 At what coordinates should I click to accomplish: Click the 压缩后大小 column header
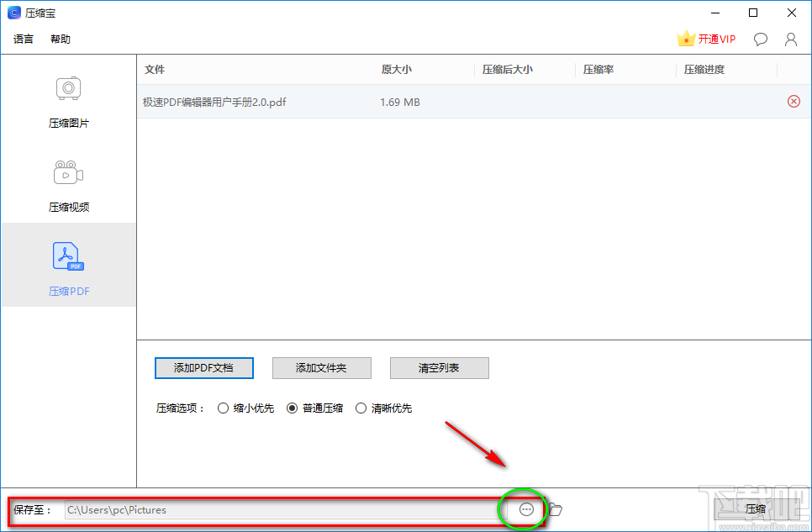point(508,70)
